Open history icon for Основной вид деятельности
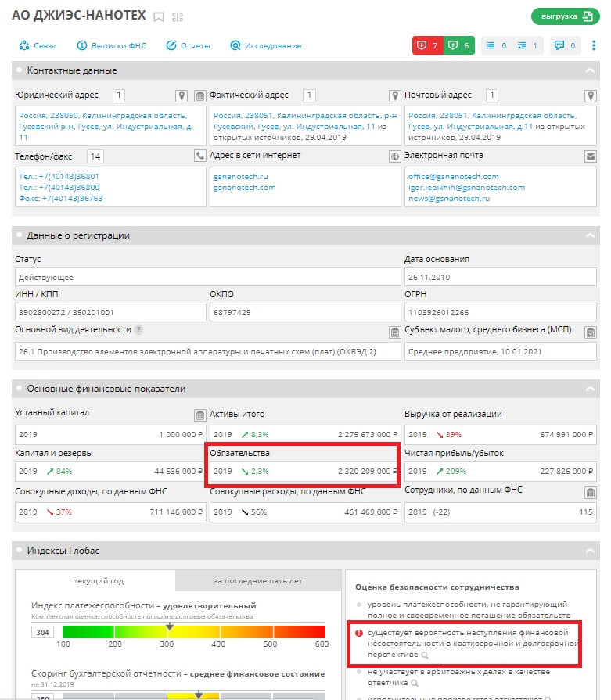 click(x=395, y=332)
